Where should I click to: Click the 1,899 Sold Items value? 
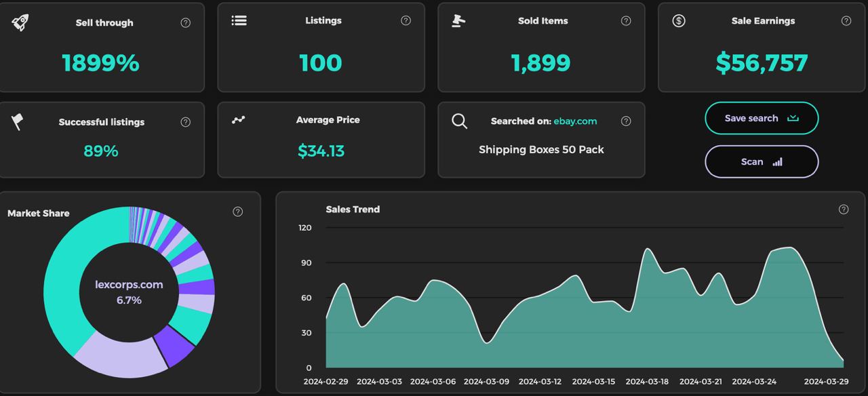point(540,63)
